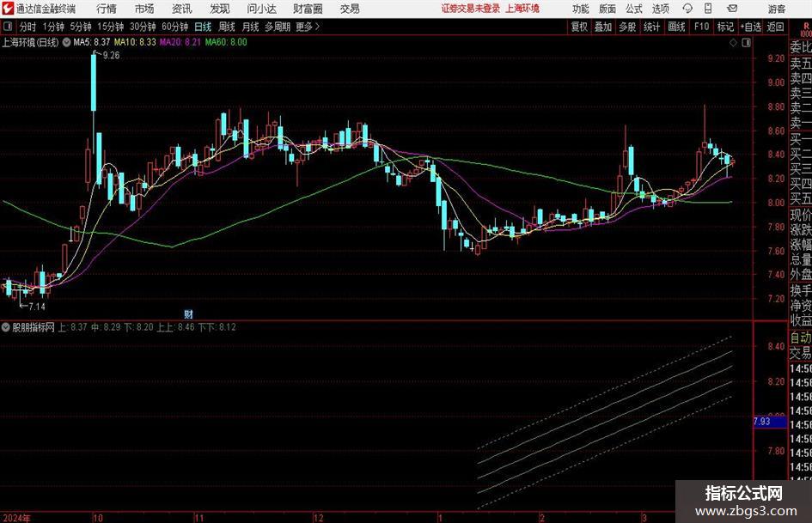The image size is (812, 523).
Task: Toggle the side panel icon at chart top right
Action: [746, 43]
